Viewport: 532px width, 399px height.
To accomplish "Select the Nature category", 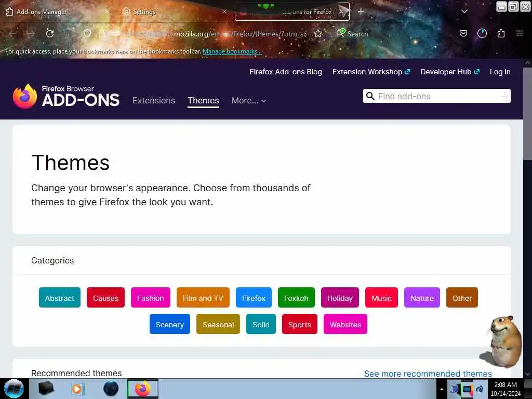I will (x=422, y=298).
